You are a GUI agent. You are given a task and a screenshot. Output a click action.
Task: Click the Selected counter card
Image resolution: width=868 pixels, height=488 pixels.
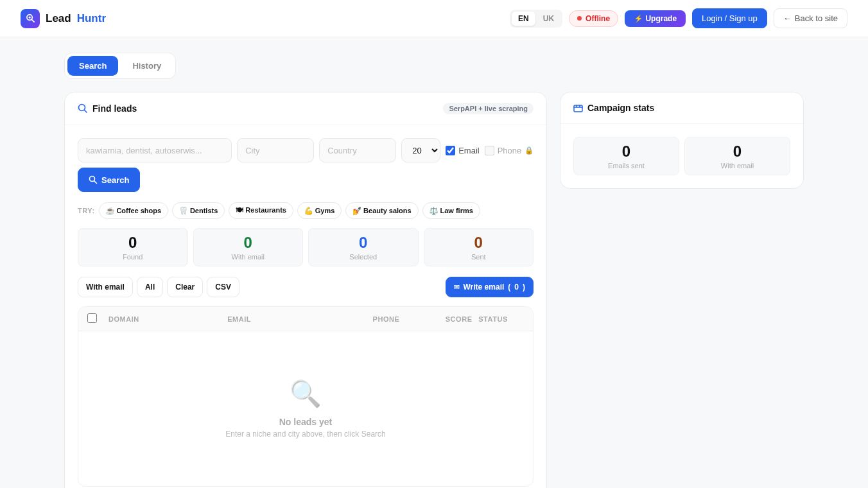tap(363, 247)
